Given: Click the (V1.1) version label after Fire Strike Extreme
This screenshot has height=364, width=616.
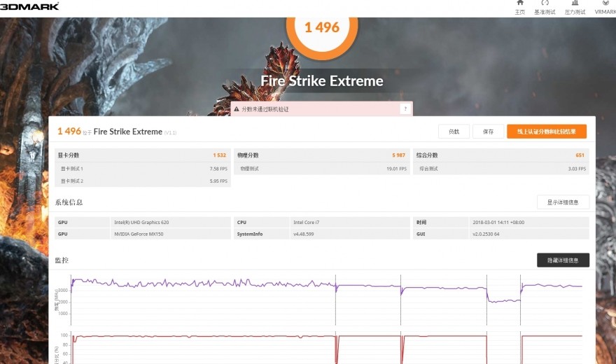Looking at the screenshot, I should (171, 133).
